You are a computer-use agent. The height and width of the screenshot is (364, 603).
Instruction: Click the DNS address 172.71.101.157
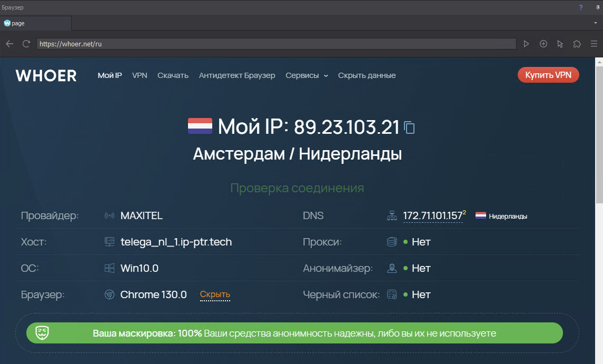[433, 215]
